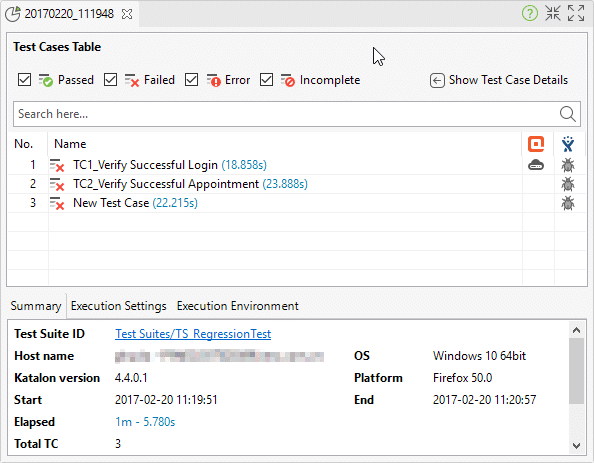Screen dimensions: 594x463
Task: Click the upload icon in TC1 row
Action: click(x=536, y=165)
